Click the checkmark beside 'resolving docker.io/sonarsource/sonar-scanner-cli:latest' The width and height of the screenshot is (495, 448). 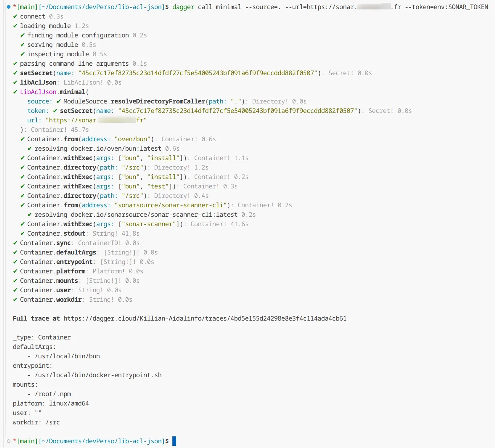(x=30, y=215)
